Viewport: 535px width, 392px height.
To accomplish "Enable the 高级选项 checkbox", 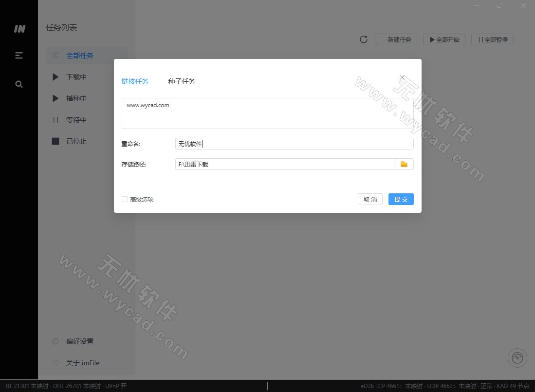I will [x=125, y=199].
